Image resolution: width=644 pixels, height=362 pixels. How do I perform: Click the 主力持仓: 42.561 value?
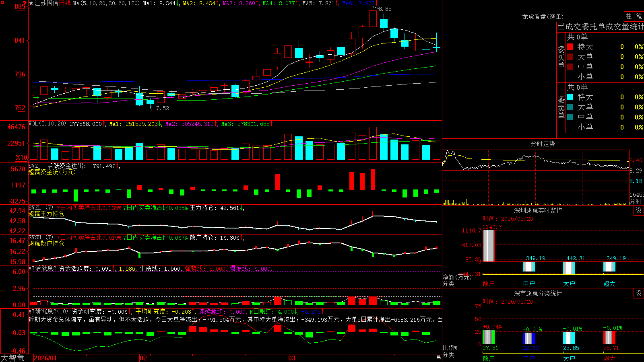click(x=216, y=208)
